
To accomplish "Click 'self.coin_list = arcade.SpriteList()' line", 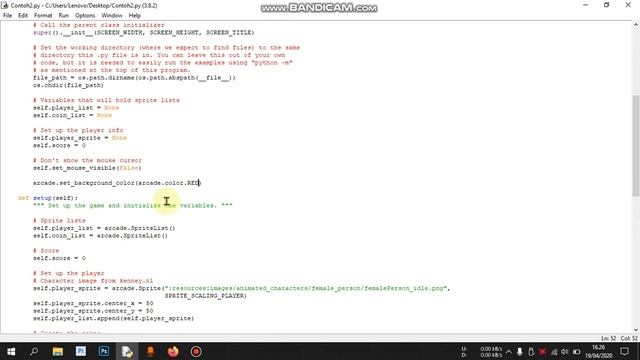I will point(100,236).
